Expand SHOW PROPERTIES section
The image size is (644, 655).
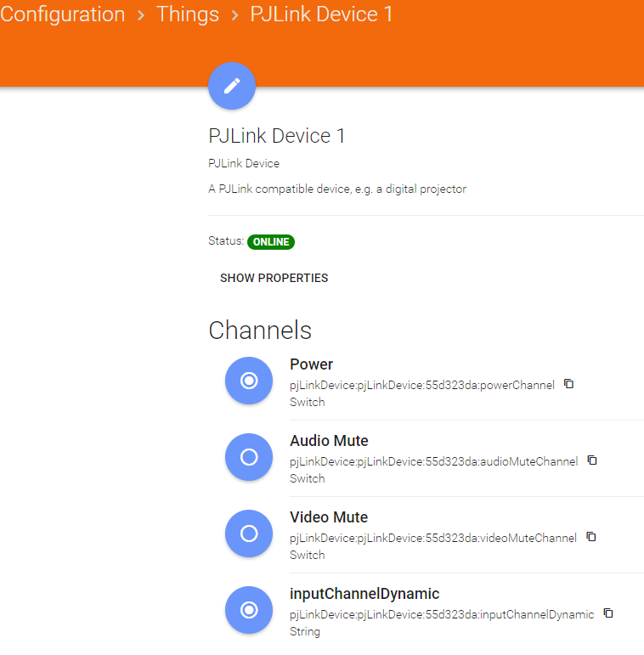pos(274,278)
